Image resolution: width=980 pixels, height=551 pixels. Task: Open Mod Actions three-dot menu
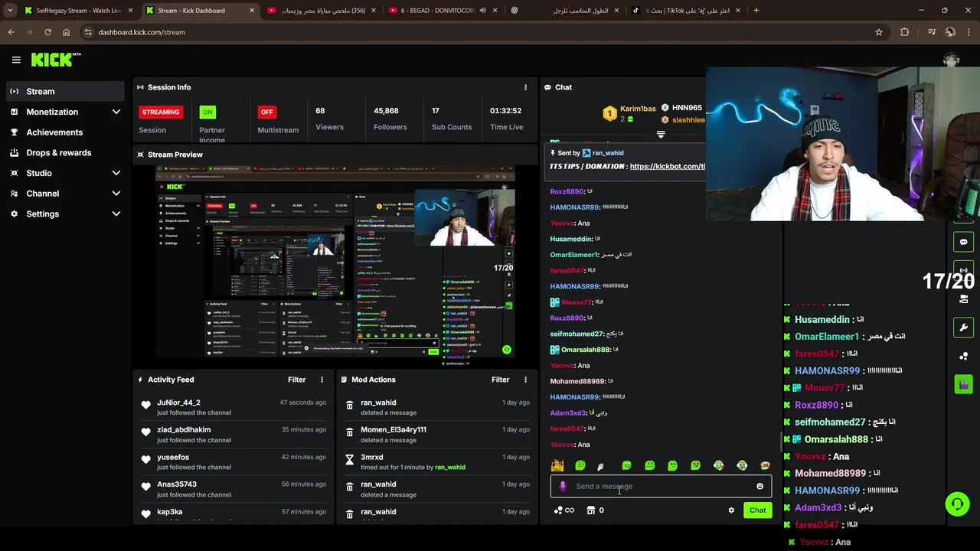525,380
